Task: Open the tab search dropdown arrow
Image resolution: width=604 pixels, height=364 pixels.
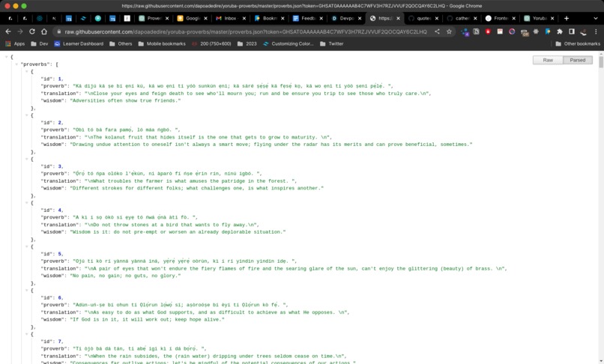Action: pyautogui.click(x=596, y=18)
